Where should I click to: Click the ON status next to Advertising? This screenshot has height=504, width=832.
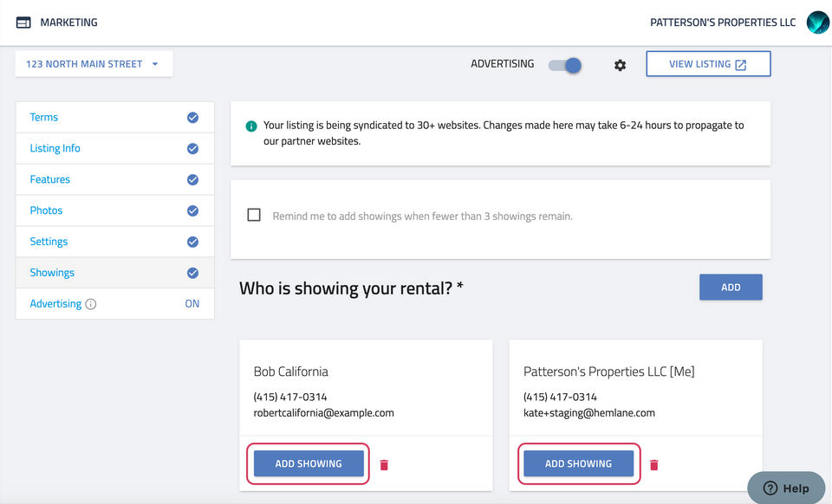click(192, 304)
